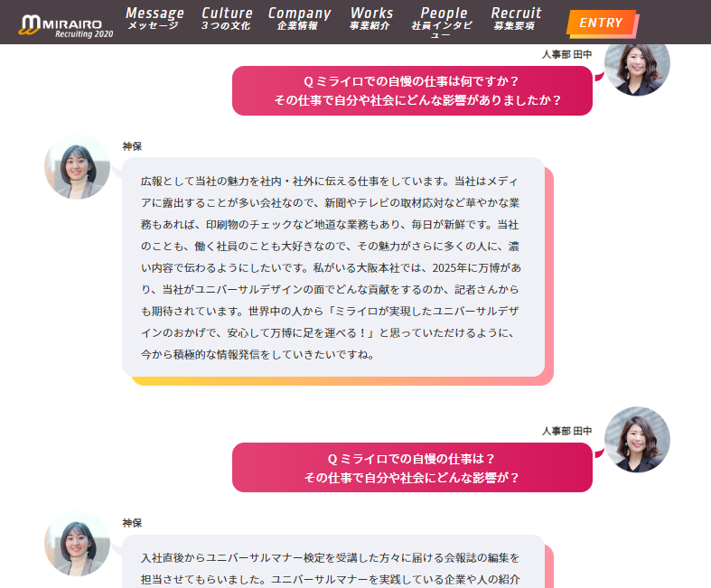Go to Company 企業情報 page

299,19
